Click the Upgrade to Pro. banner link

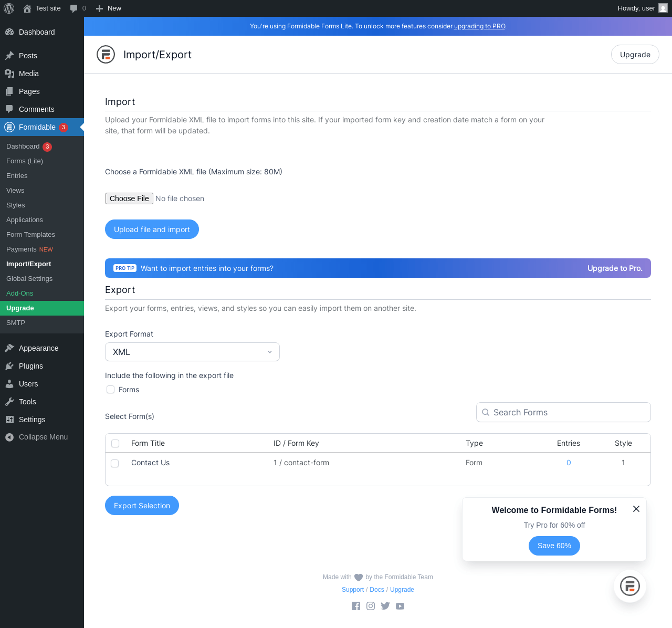(x=615, y=268)
